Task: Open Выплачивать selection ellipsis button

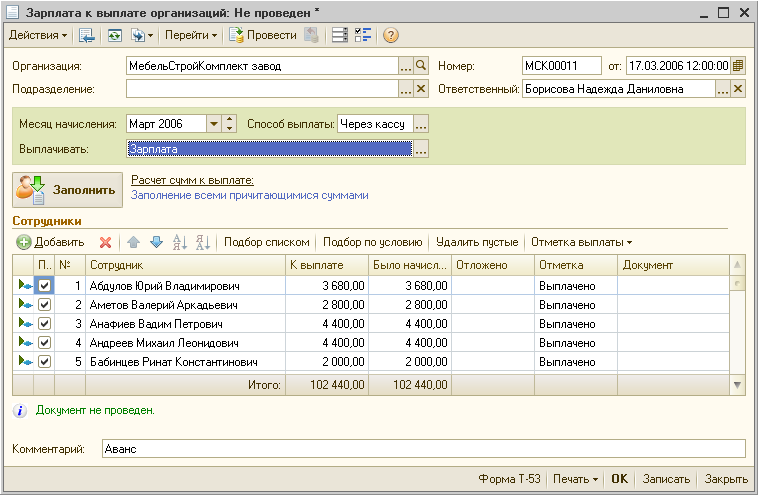Action: click(x=421, y=149)
